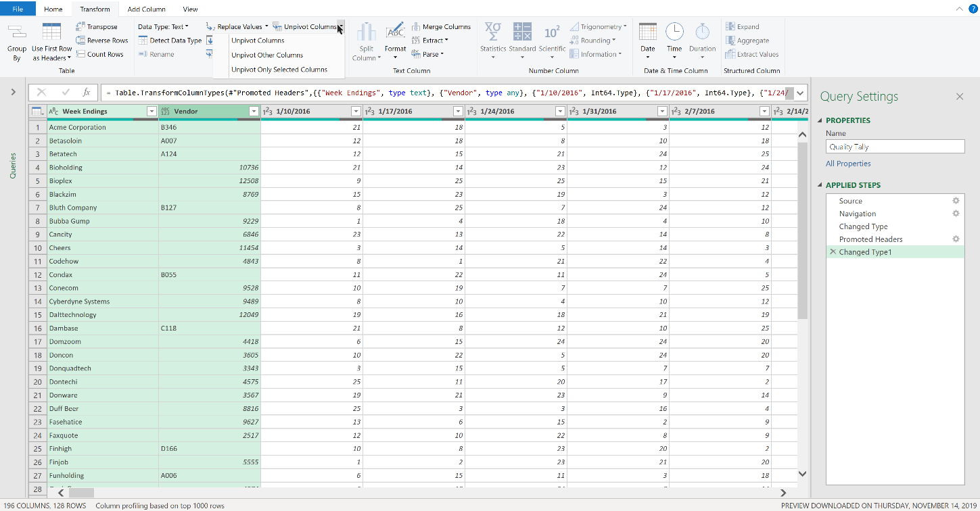The image size is (980, 511).
Task: Click Count Rows in the ribbon
Action: pos(99,54)
